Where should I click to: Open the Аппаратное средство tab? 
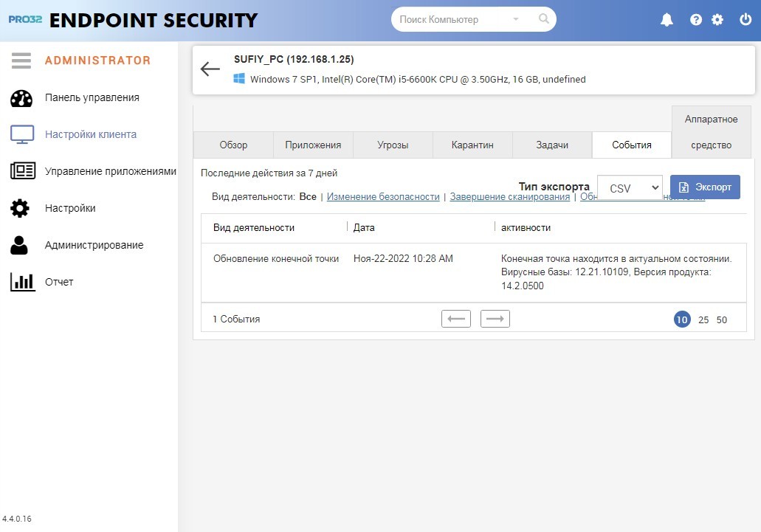click(711, 132)
